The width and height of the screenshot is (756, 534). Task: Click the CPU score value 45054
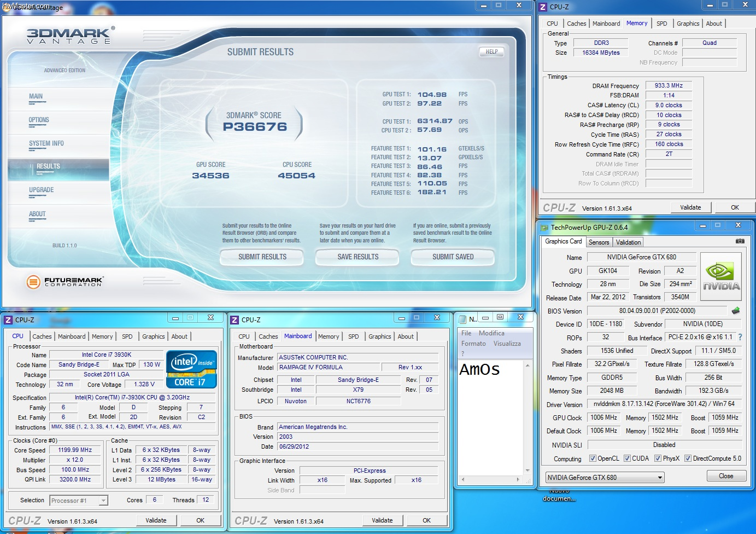click(296, 176)
